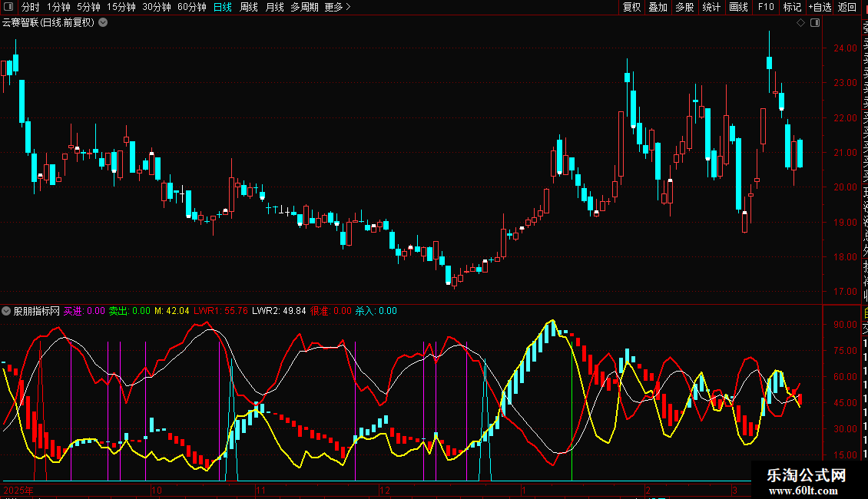Screen dimensions: 868x499
Task: Select the 60分钟 period tab
Action: (x=192, y=7)
